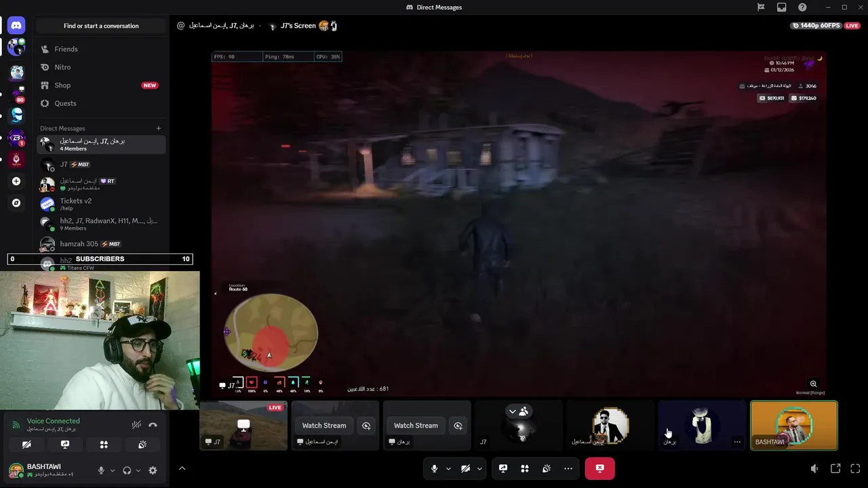Expand output device options next to headphones
The image size is (868, 488).
click(x=138, y=470)
